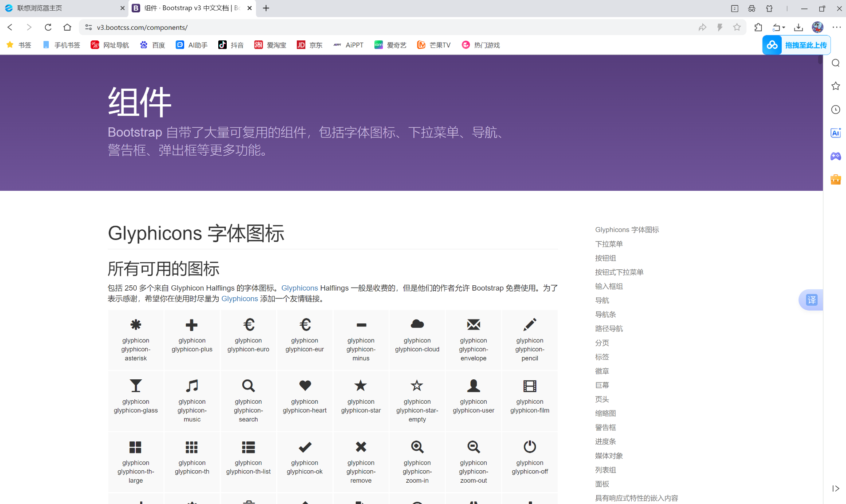Screen dimensions: 846x504
Task: Click the glyphicon-zoom-in icon
Action: pyautogui.click(x=417, y=447)
